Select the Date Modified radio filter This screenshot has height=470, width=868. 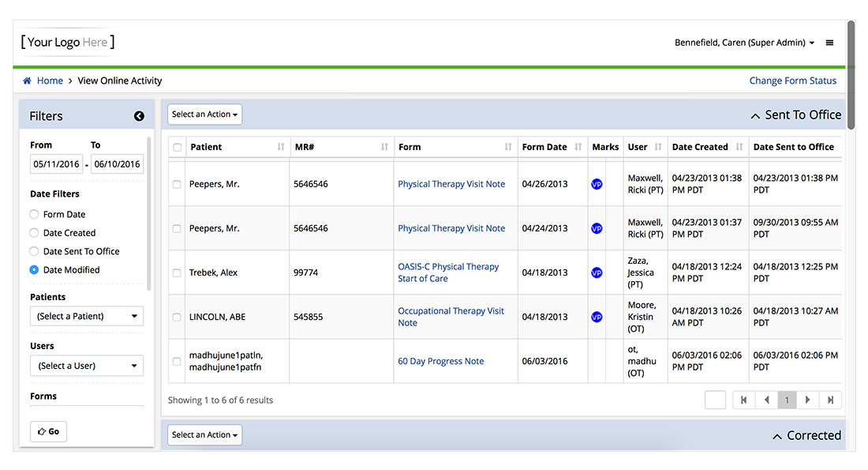tap(34, 270)
